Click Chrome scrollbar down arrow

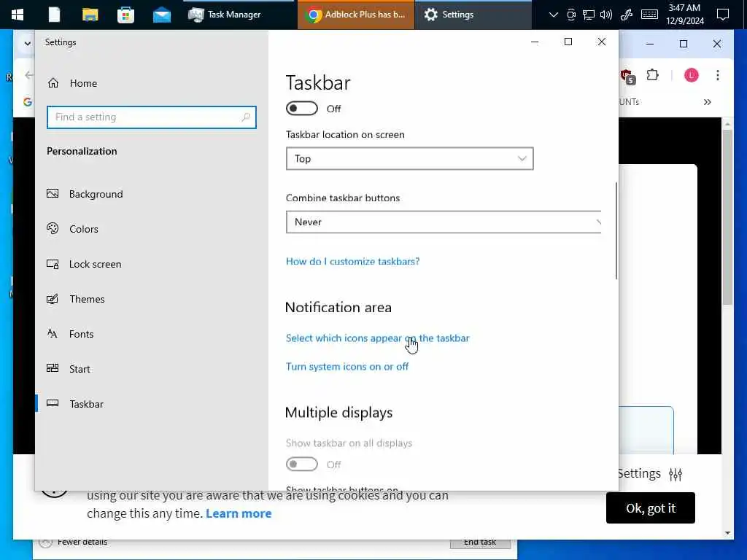pos(727,533)
